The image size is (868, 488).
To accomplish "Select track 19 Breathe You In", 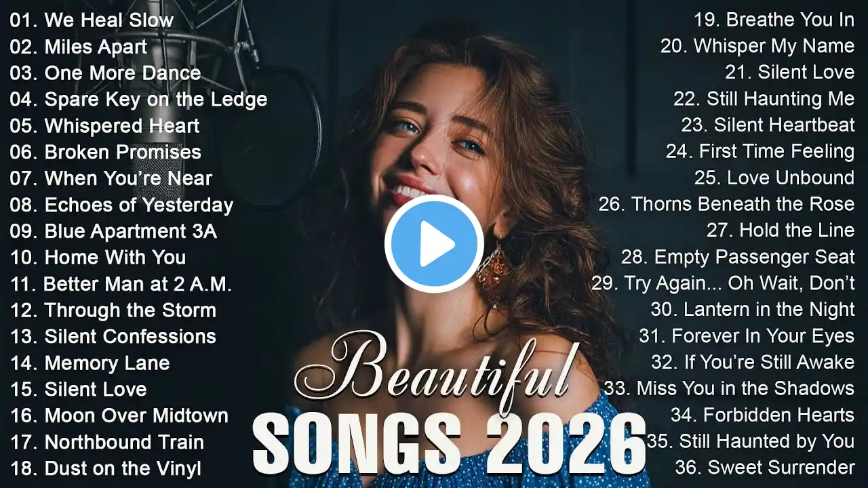I will 774,20.
